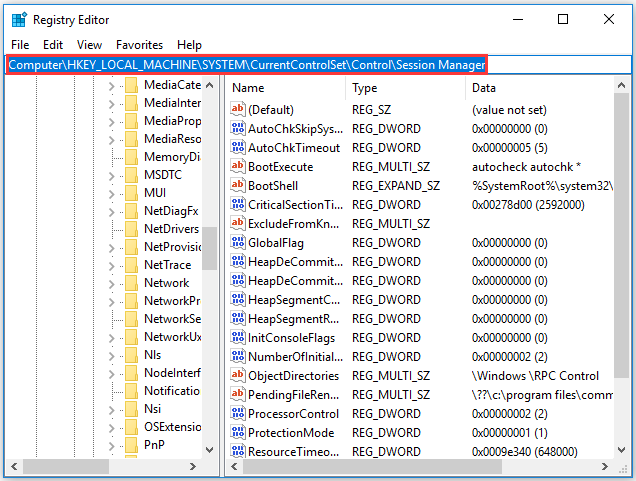Select the ProcessorControl DWORD icon
Image resolution: width=636 pixels, height=481 pixels.
[238, 414]
